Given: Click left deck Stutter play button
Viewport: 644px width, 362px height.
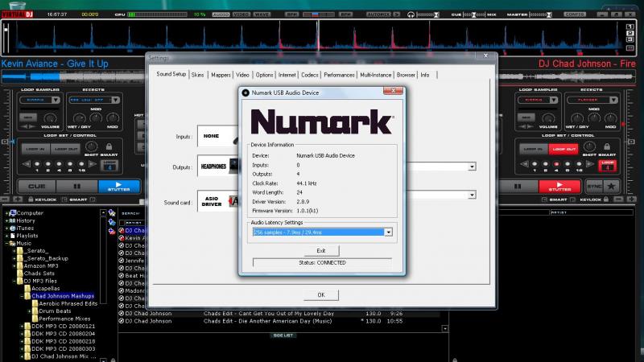Looking at the screenshot, I should tap(118, 187).
